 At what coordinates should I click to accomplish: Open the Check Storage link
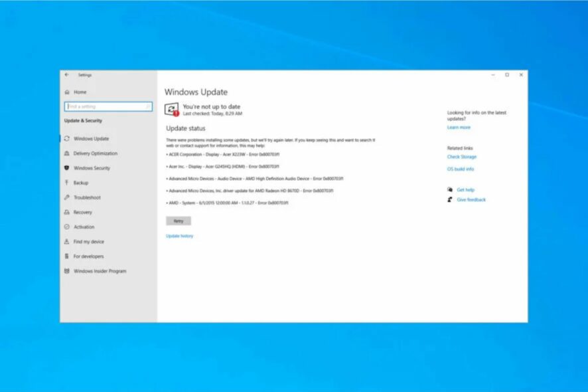(462, 157)
